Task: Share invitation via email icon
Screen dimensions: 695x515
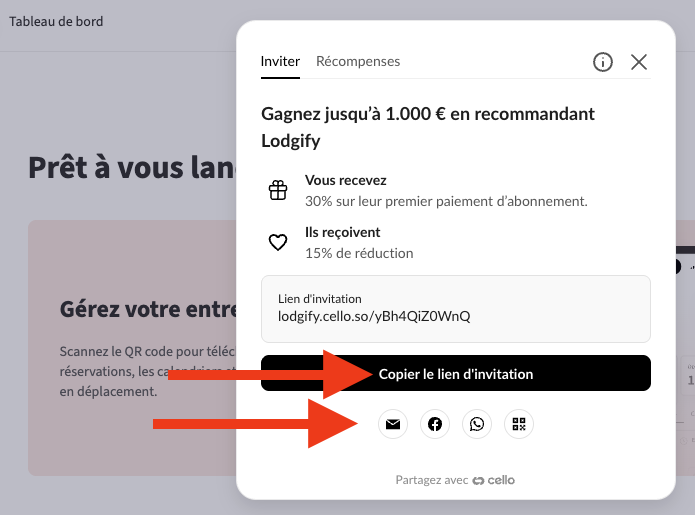Action: click(393, 424)
